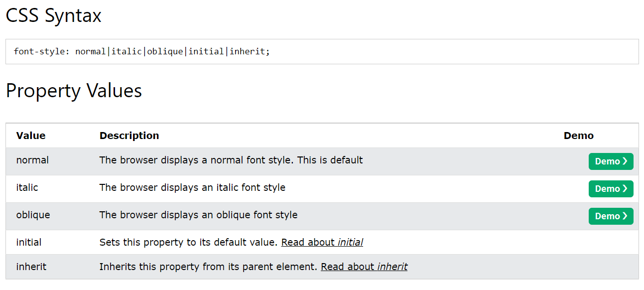This screenshot has height=290, width=644.
Task: Click the "Description" column header
Action: (129, 136)
